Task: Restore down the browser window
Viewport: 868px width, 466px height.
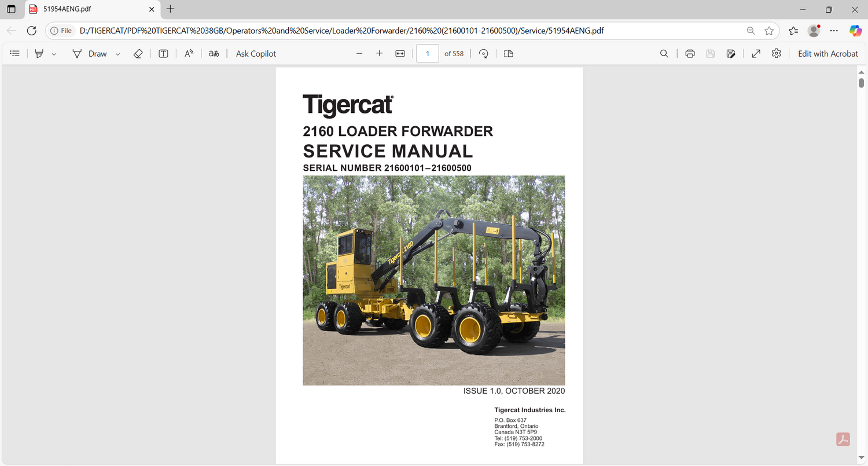Action: point(829,9)
